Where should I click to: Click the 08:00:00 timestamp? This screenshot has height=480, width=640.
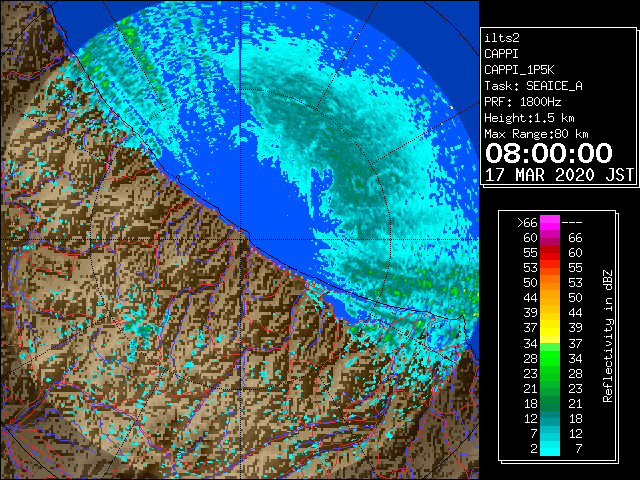pos(549,153)
